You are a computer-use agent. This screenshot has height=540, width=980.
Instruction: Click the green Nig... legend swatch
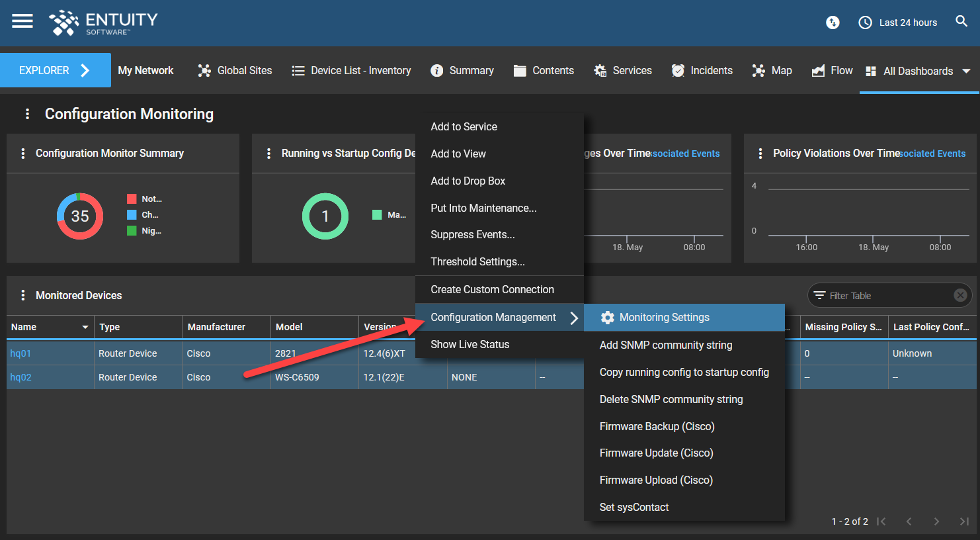(x=132, y=230)
